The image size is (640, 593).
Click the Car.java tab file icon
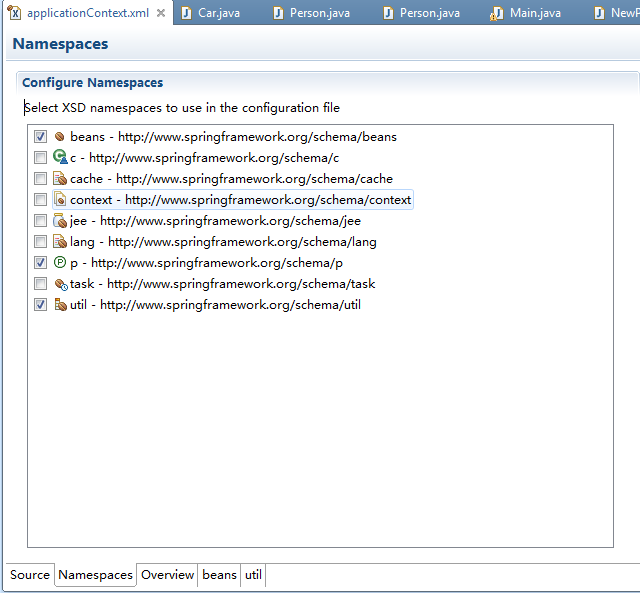tap(186, 13)
